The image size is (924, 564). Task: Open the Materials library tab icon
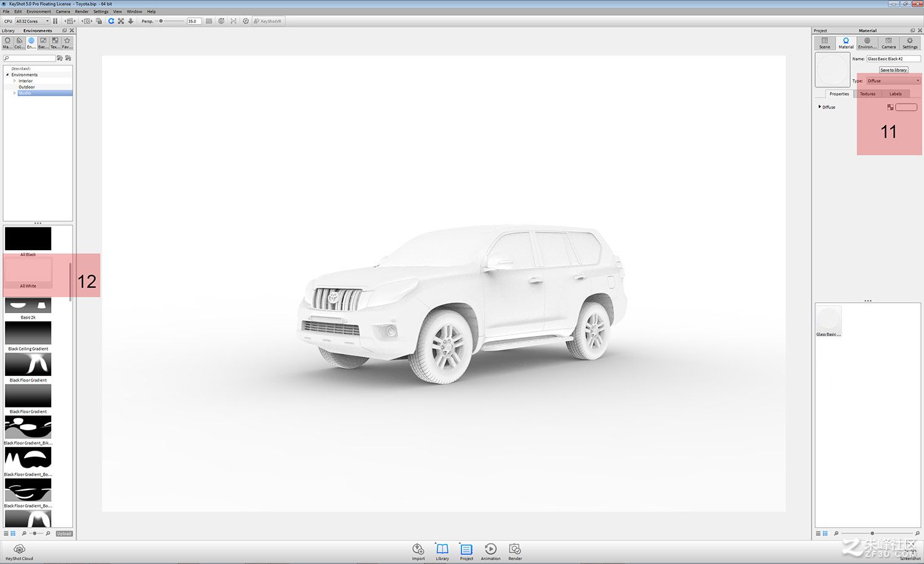[7, 43]
